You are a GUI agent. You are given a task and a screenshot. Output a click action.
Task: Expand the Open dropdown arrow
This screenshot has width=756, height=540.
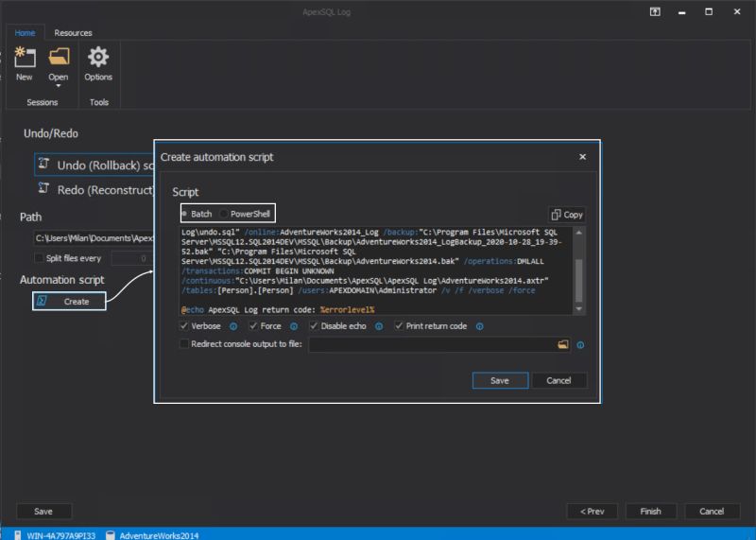(59, 86)
